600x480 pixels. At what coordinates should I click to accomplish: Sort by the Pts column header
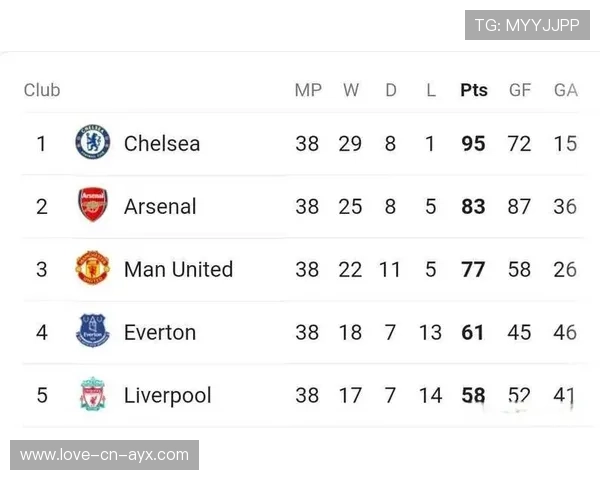(474, 90)
